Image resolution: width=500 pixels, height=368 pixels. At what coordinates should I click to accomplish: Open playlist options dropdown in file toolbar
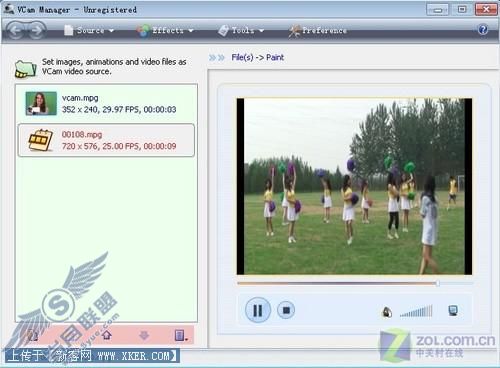point(181,335)
